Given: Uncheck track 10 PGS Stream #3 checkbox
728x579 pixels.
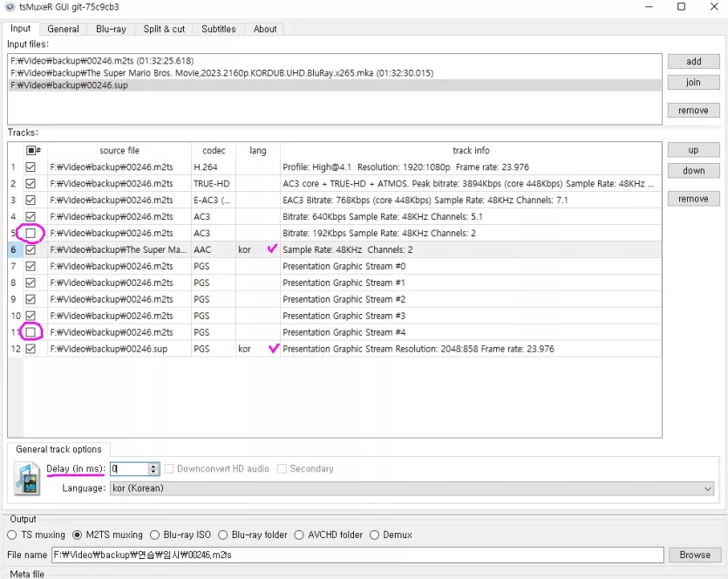Looking at the screenshot, I should point(31,316).
